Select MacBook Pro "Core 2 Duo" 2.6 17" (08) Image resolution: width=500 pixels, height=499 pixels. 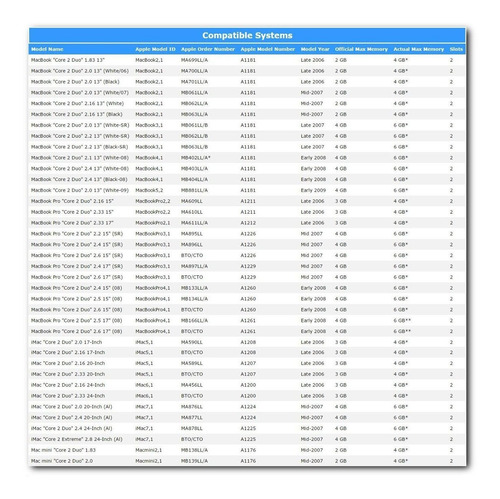coord(77,331)
